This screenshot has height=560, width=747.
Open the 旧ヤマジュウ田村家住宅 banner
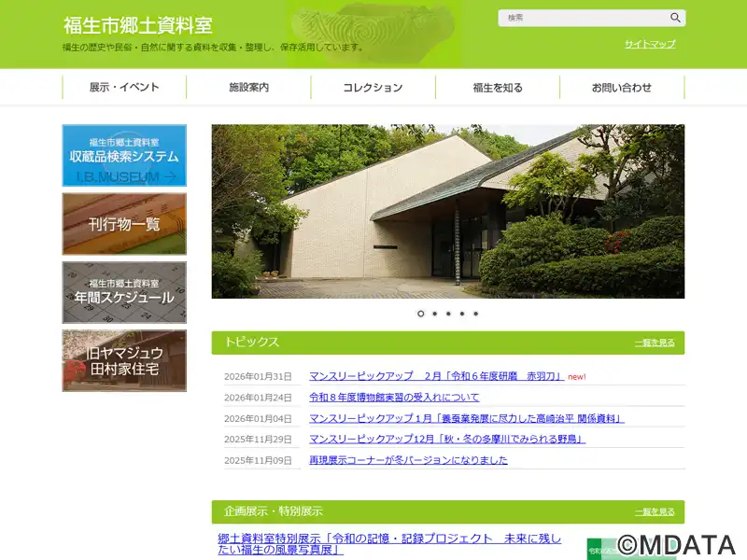point(124,361)
